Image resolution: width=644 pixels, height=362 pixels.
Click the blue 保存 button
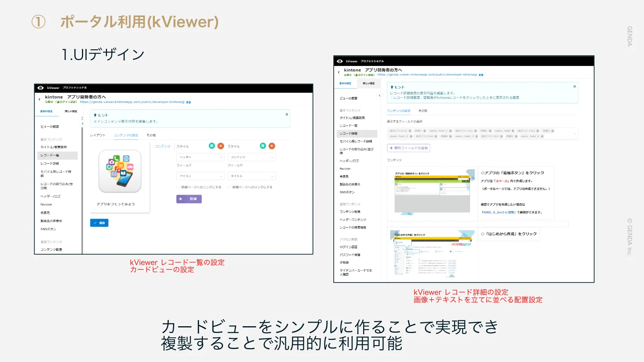(x=99, y=223)
